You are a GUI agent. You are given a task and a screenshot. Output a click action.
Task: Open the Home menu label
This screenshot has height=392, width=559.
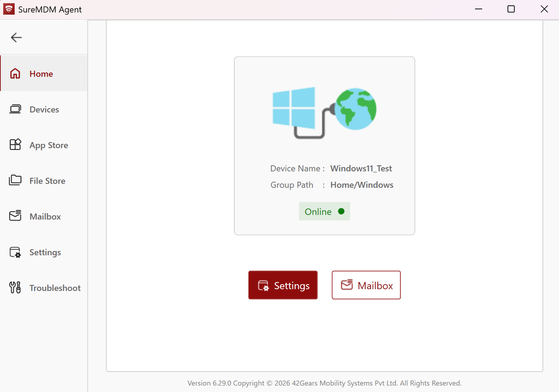point(41,74)
